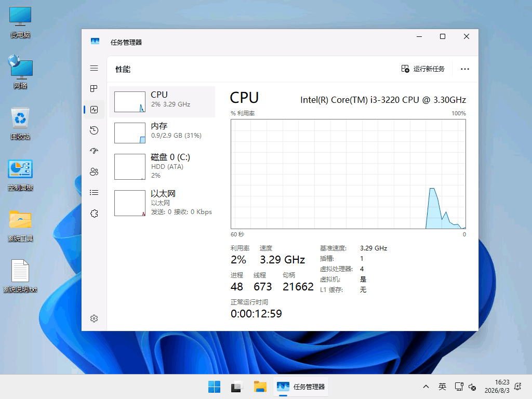Image resolution: width=532 pixels, height=399 pixels.
Task: Open 控制面板 desktop icon
Action: [x=20, y=175]
